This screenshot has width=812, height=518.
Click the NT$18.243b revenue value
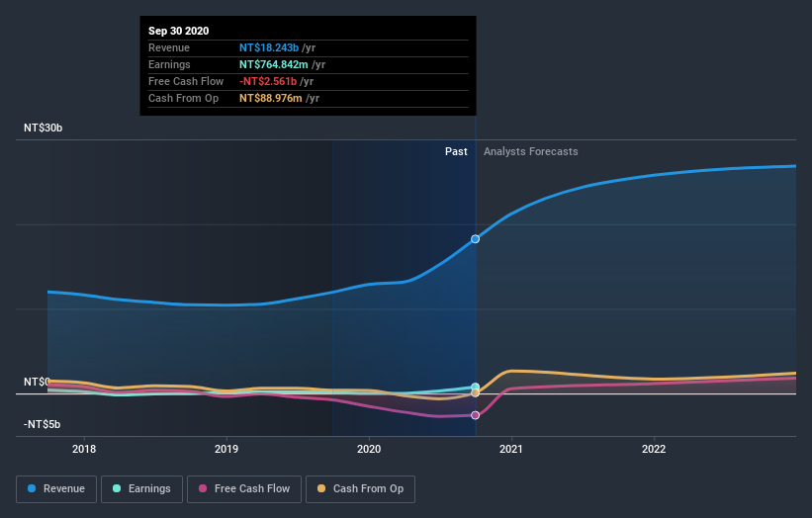click(x=269, y=47)
